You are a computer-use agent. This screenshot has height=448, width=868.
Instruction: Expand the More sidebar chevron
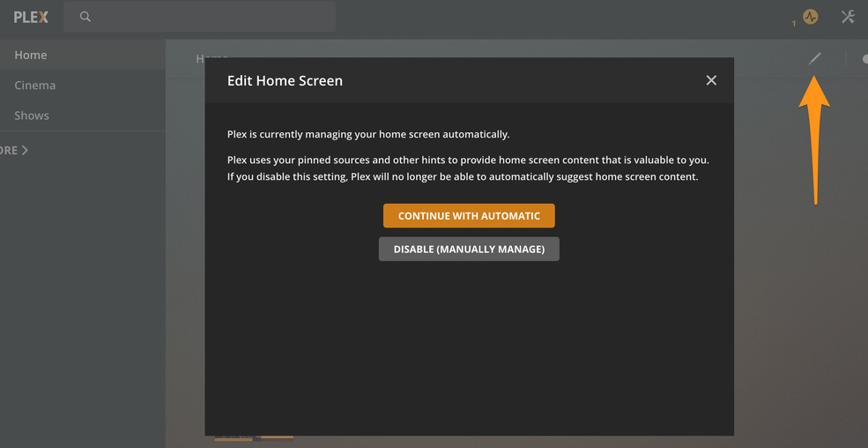(25, 150)
